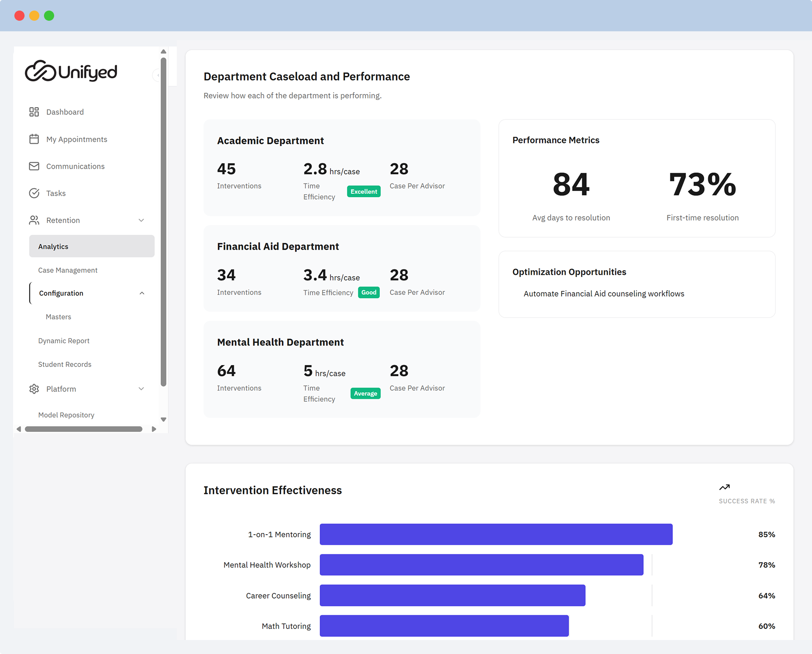812x654 pixels.
Task: Click 'Automate Financial Aid counseling workflows' text
Action: 604,294
